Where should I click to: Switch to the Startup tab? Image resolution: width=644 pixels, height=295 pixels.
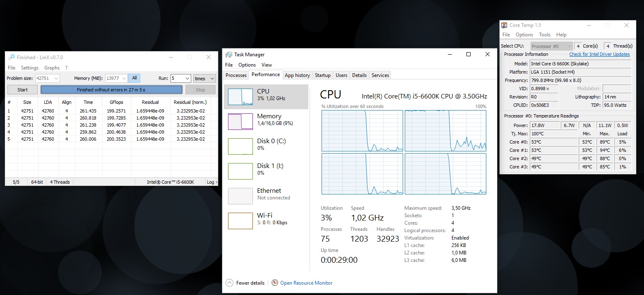(x=322, y=75)
